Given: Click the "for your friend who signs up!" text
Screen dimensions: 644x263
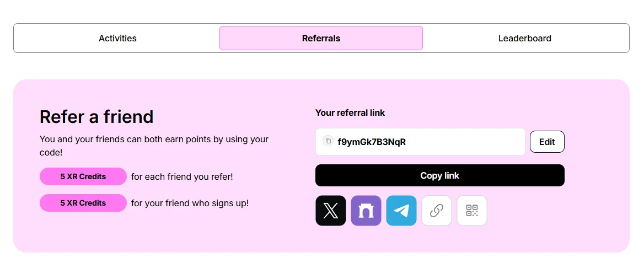Looking at the screenshot, I should tap(190, 203).
